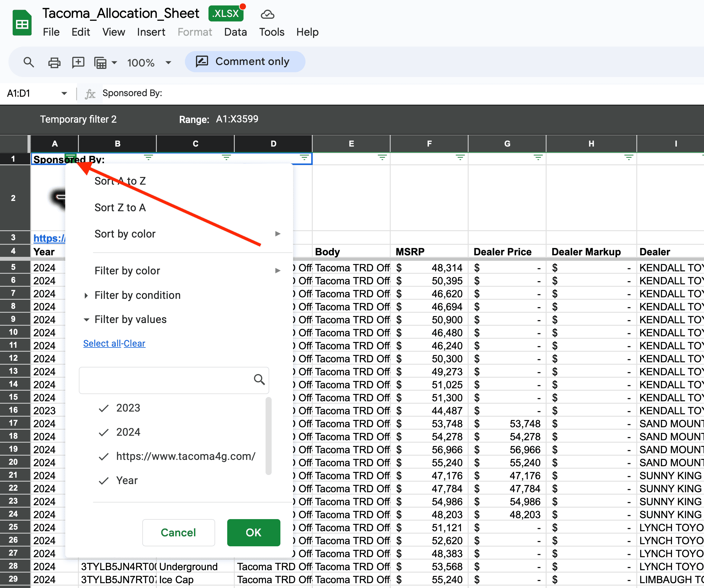704x588 pixels.
Task: Open the Google Sheets home icon
Action: pyautogui.click(x=22, y=23)
